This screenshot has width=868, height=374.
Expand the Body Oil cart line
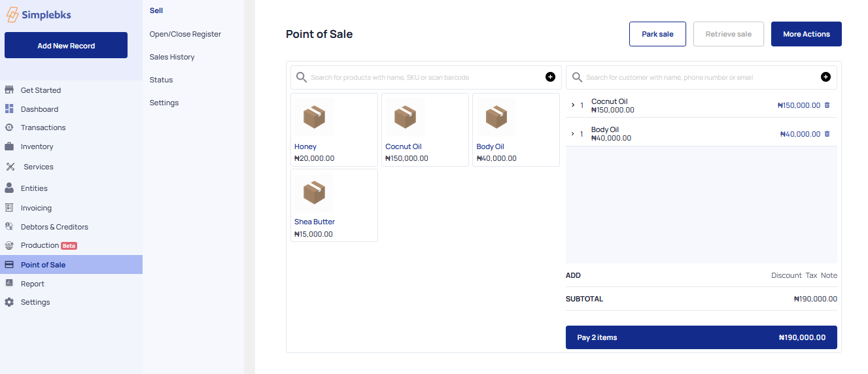573,134
